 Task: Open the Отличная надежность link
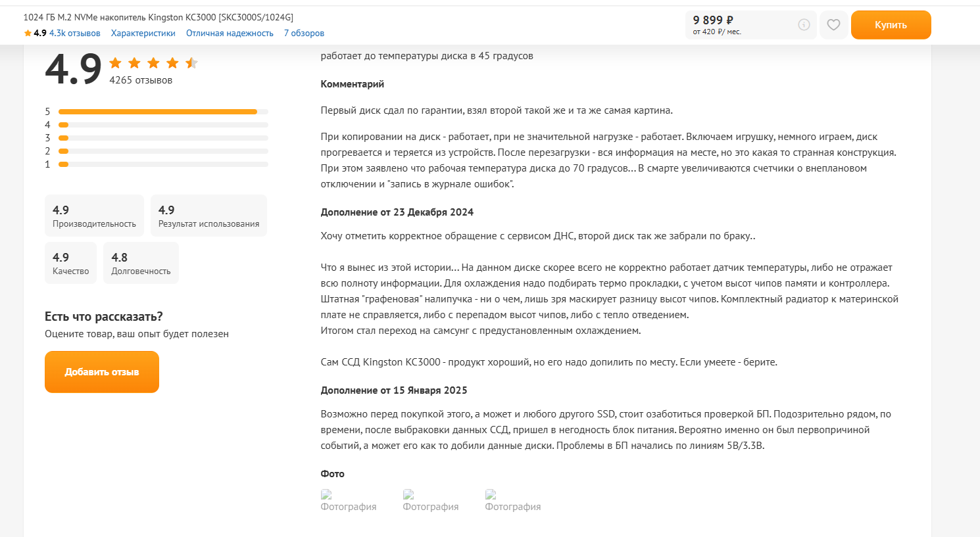pos(230,34)
